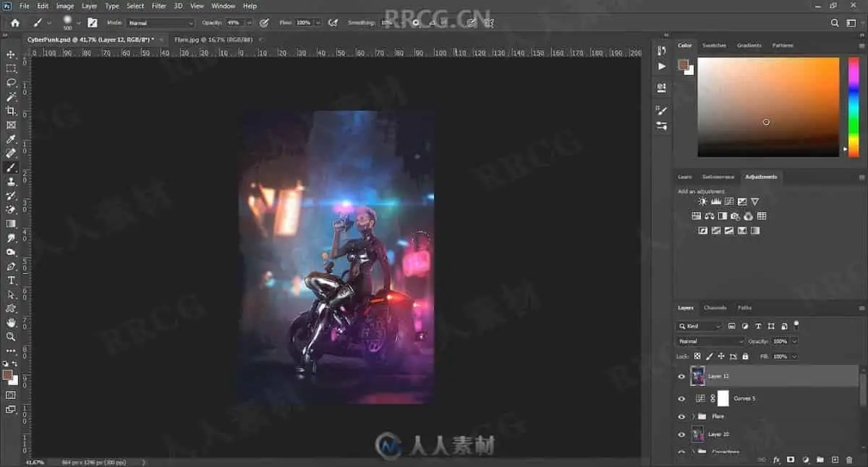Viewport: 868px width, 467px height.
Task: Select the Eraser tool
Action: (11, 210)
